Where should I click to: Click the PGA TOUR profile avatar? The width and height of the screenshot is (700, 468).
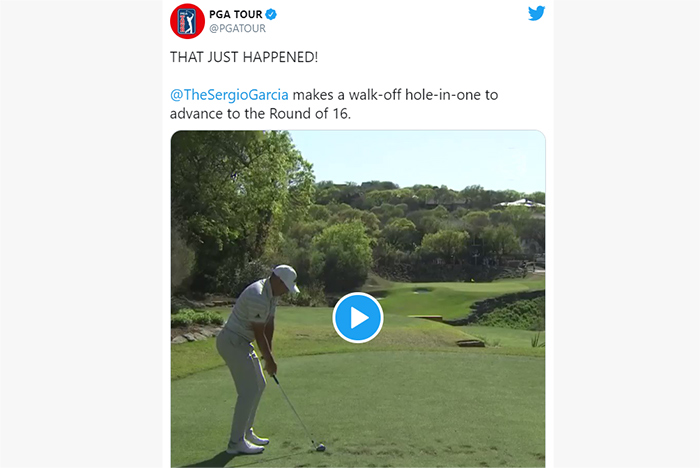187,21
